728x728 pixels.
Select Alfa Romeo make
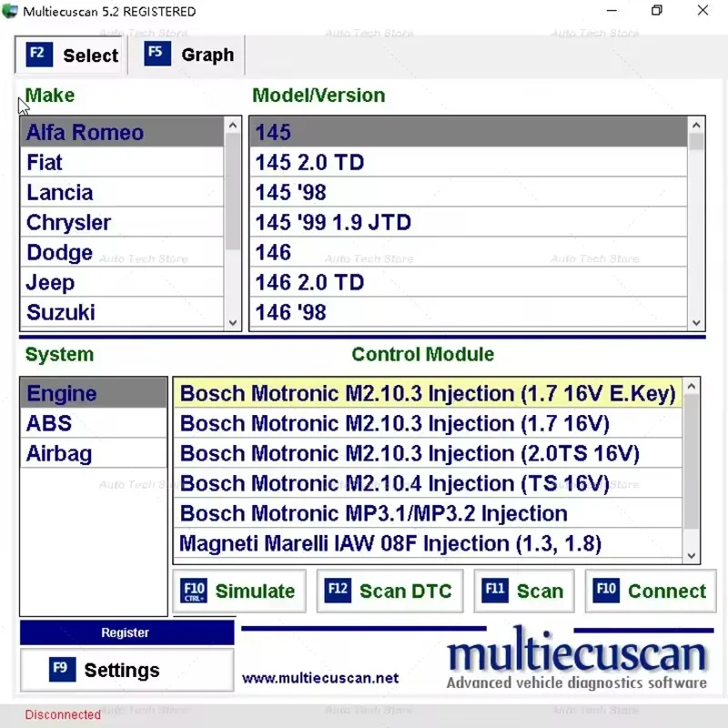(x=122, y=132)
